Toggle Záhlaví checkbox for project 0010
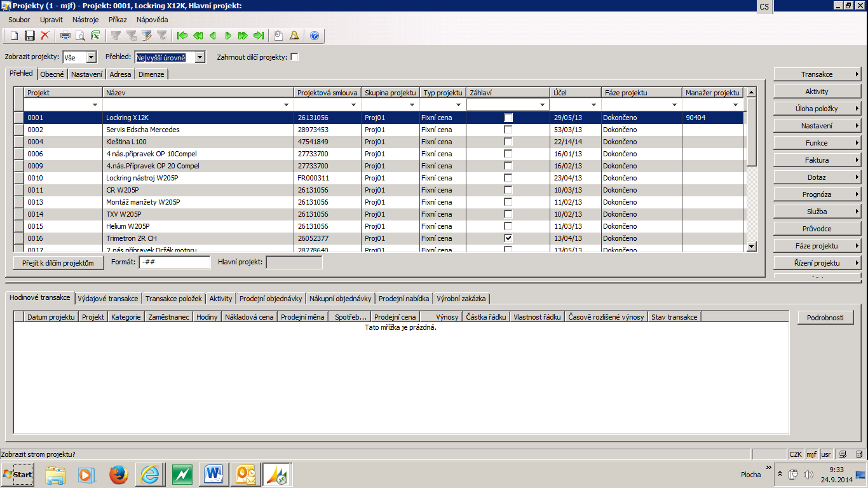The width and height of the screenshot is (868, 488). (508, 178)
